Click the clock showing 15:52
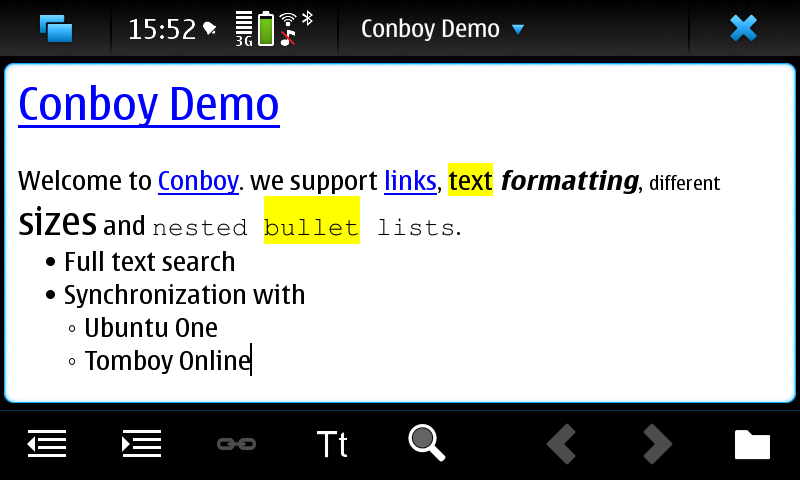800x480 pixels. pos(162,29)
